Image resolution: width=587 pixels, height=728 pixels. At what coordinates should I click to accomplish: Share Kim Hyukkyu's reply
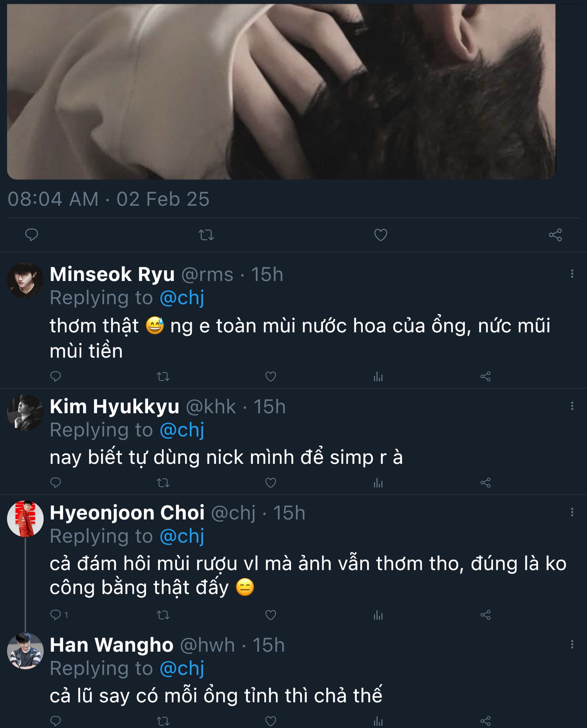485,483
